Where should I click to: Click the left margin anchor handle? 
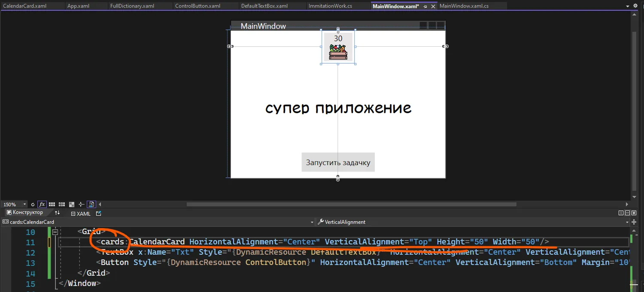click(x=230, y=46)
